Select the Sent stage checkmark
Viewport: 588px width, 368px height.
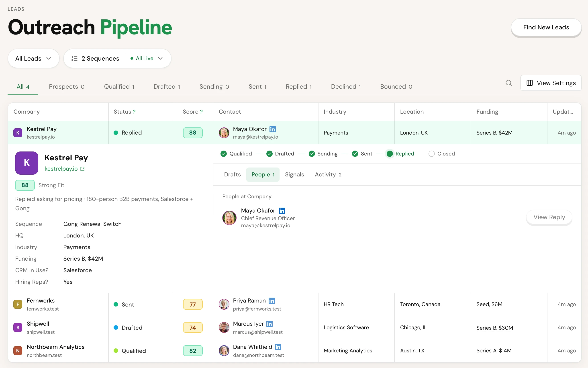click(355, 154)
